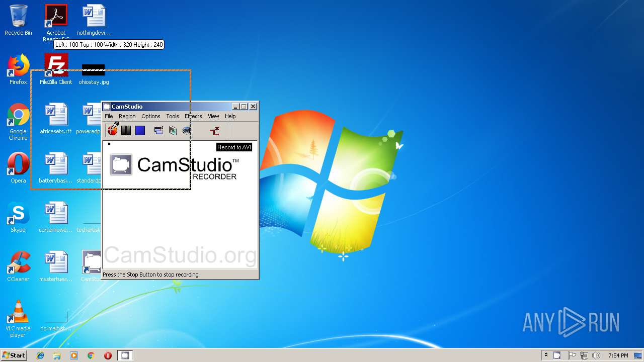Viewport: 644px width, 362px height.
Task: Click the CamStudio title bar icon
Action: (x=107, y=107)
